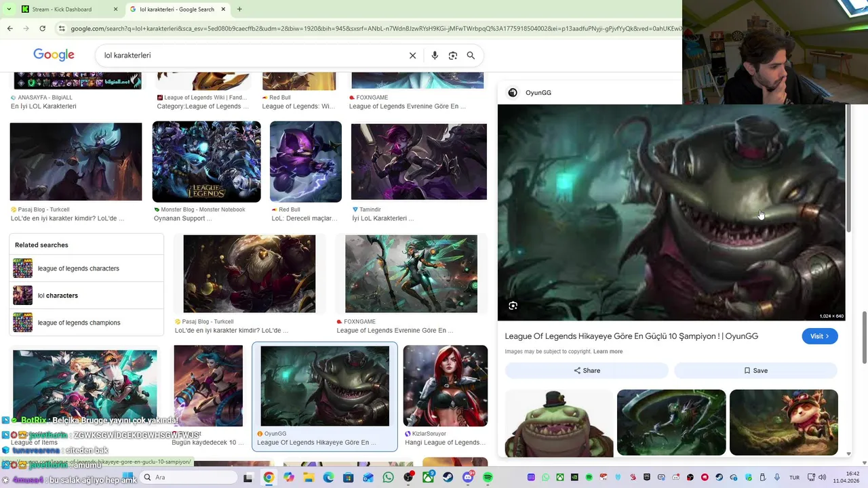Open League Of Legends Hikayeye Göre preview title
The width and height of the screenshot is (868, 488).
[631, 336]
